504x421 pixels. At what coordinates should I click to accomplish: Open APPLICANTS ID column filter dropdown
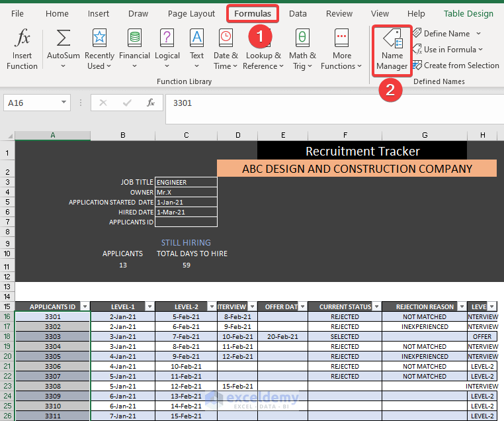click(84, 306)
